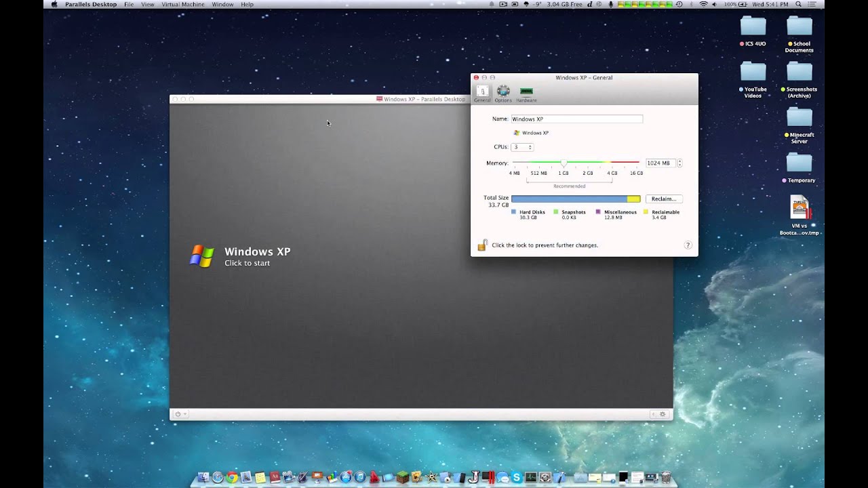Open Skype from the dock

517,477
